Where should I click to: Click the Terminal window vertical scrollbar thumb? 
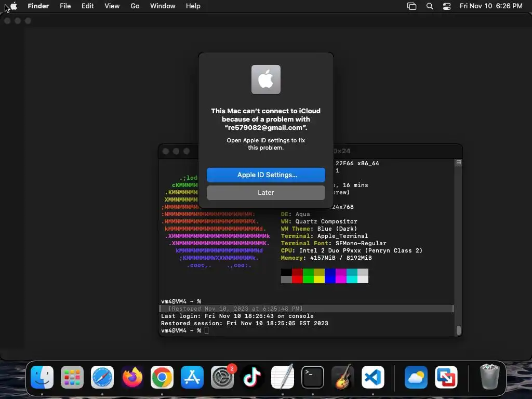click(x=459, y=330)
